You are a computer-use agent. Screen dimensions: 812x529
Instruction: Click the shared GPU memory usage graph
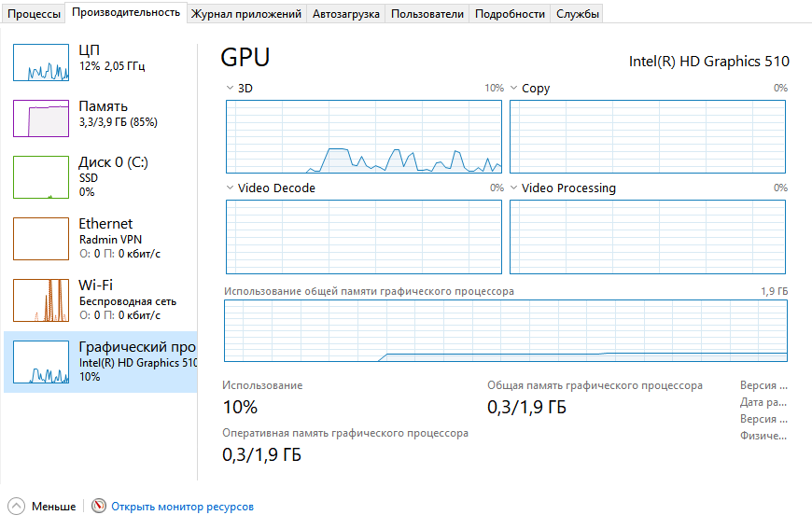[x=505, y=330]
